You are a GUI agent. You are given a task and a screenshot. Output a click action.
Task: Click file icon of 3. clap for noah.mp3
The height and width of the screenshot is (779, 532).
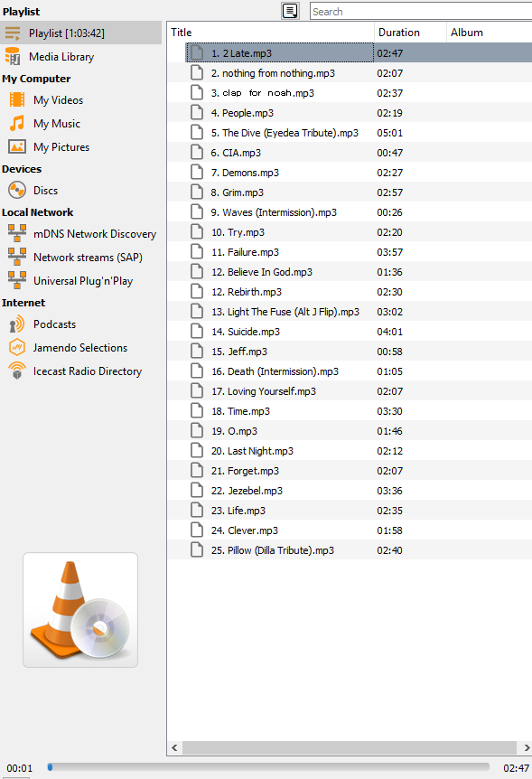[x=197, y=92]
